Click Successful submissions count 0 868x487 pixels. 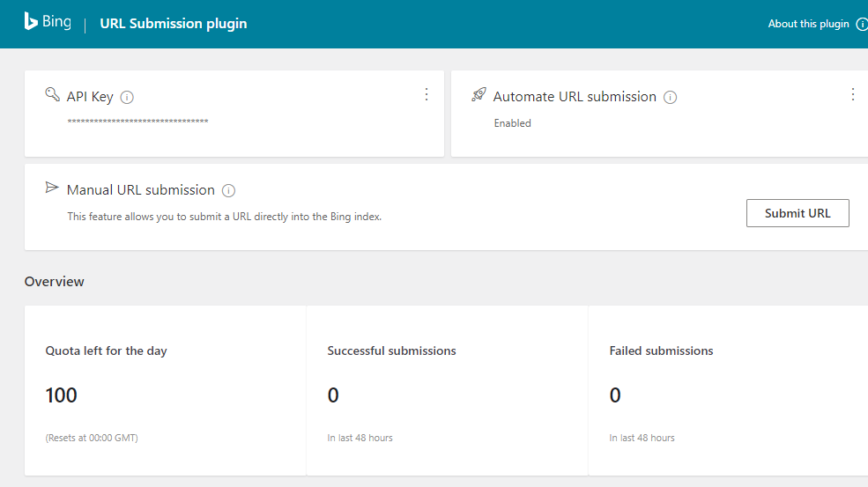coord(333,395)
